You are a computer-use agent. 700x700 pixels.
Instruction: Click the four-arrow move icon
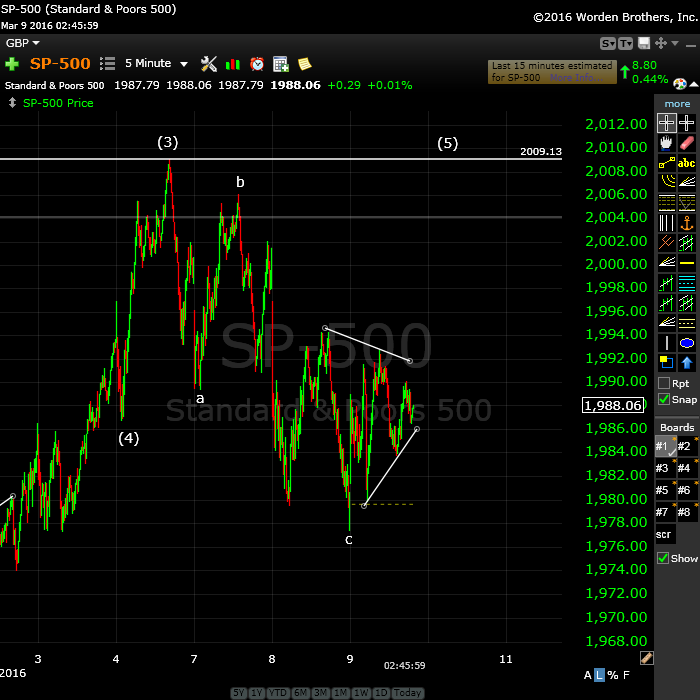tap(660, 43)
